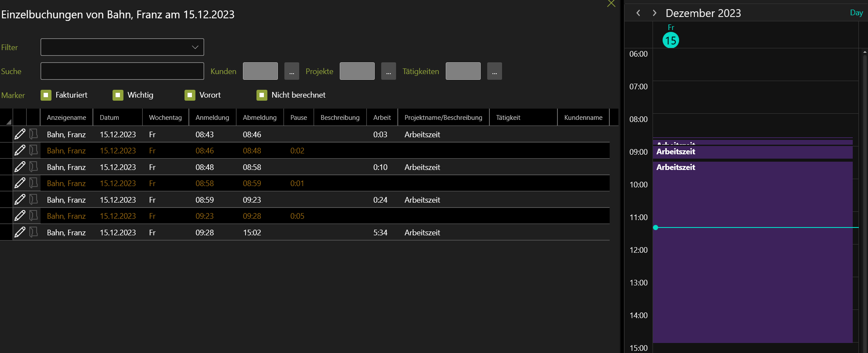This screenshot has height=353, width=868.
Task: Edit the 08:48 to 08:58 booking row
Action: [x=20, y=167]
